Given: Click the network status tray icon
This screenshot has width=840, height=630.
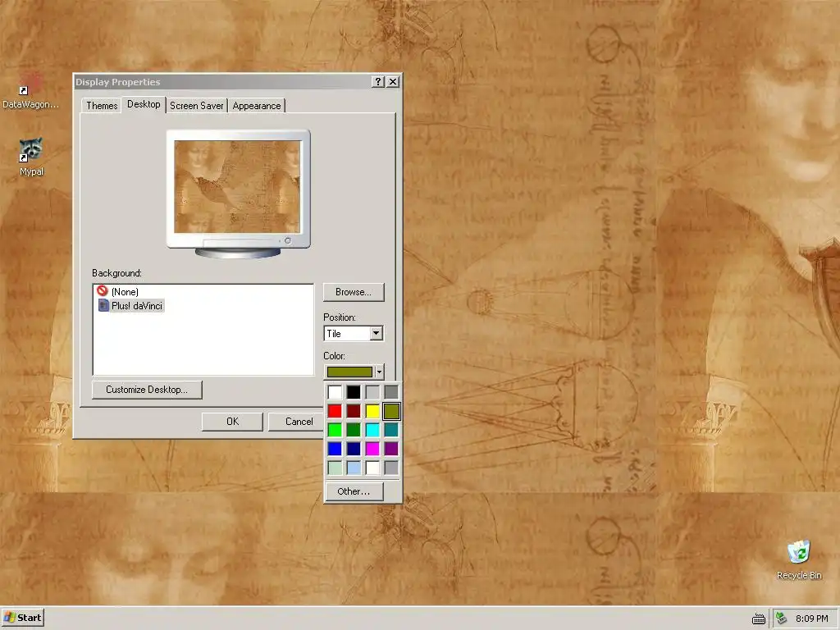Looking at the screenshot, I should tap(782, 619).
